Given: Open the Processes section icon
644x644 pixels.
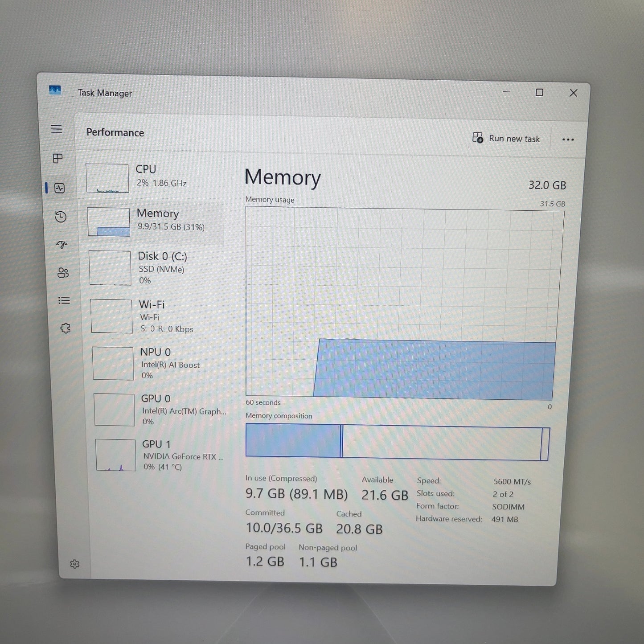Looking at the screenshot, I should [57, 159].
